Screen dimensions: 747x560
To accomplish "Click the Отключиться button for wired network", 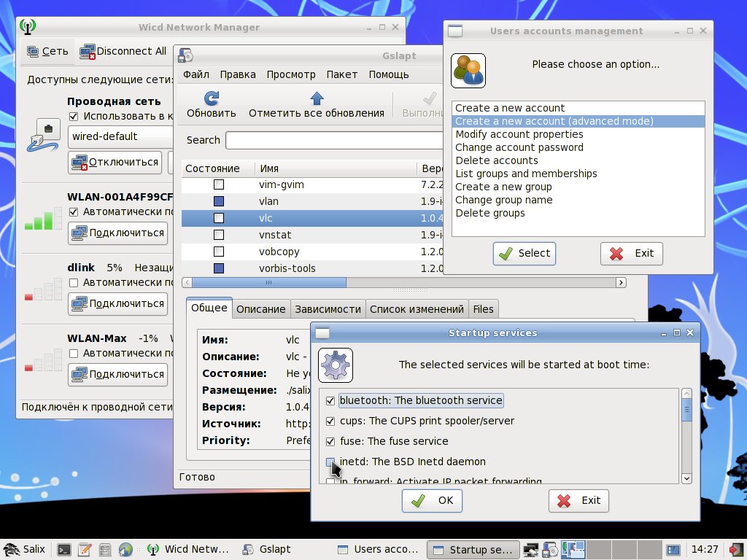I will [x=115, y=163].
